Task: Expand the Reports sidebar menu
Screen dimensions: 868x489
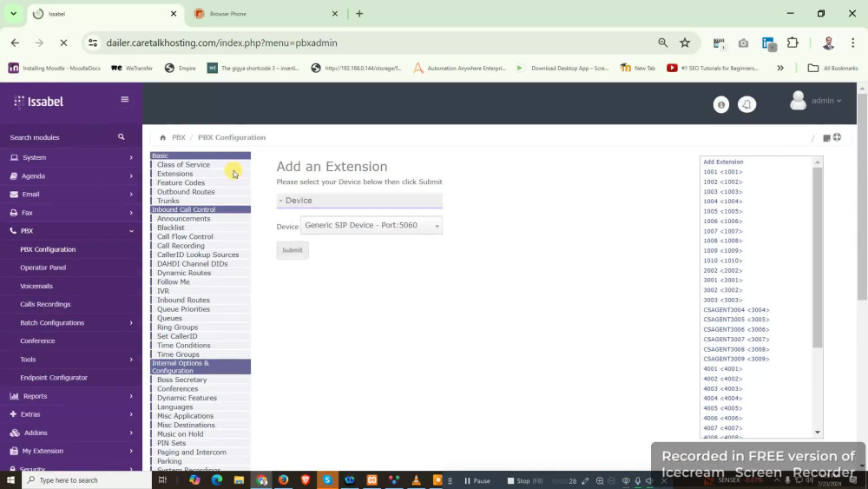Action: [71, 396]
